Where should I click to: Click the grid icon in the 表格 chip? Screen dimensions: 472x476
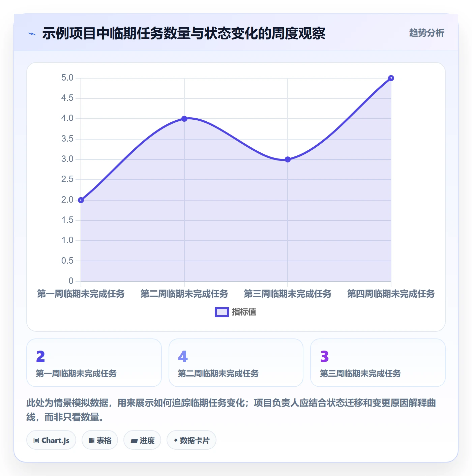point(91,440)
